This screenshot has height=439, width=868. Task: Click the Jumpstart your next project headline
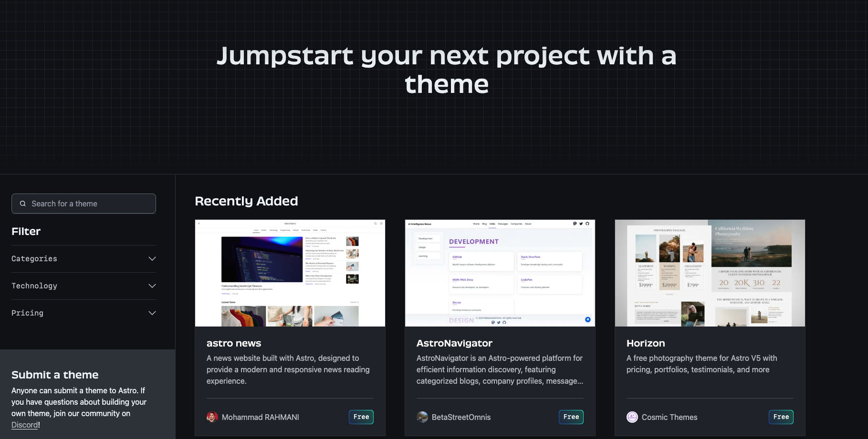point(447,70)
